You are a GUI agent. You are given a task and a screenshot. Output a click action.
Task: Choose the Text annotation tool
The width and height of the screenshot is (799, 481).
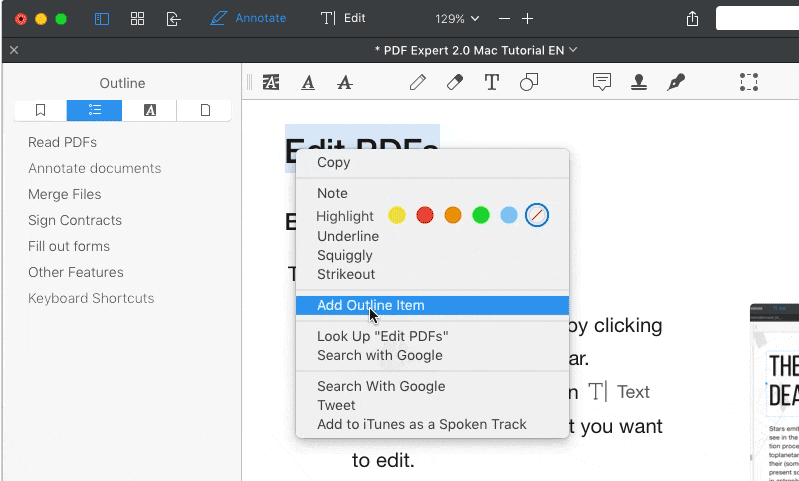pos(491,83)
